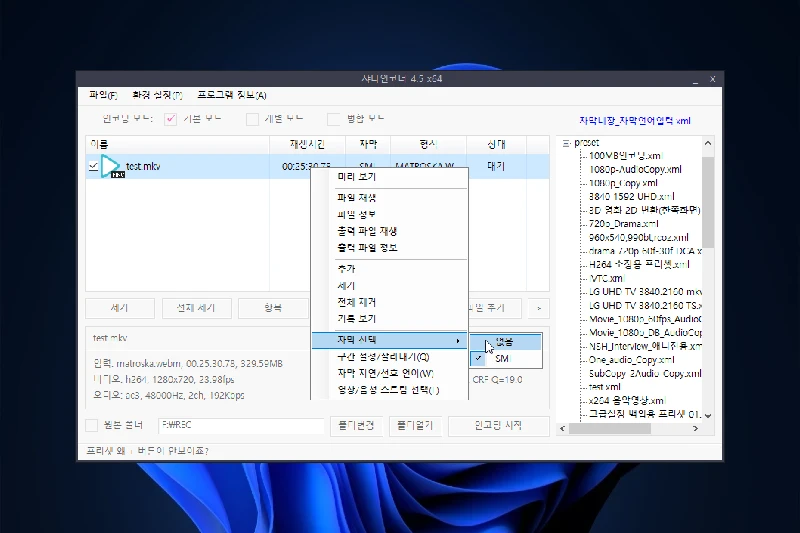Select the 960x540,990bt preset
Image resolution: width=800 pixels, height=533 pixels.
pos(638,237)
